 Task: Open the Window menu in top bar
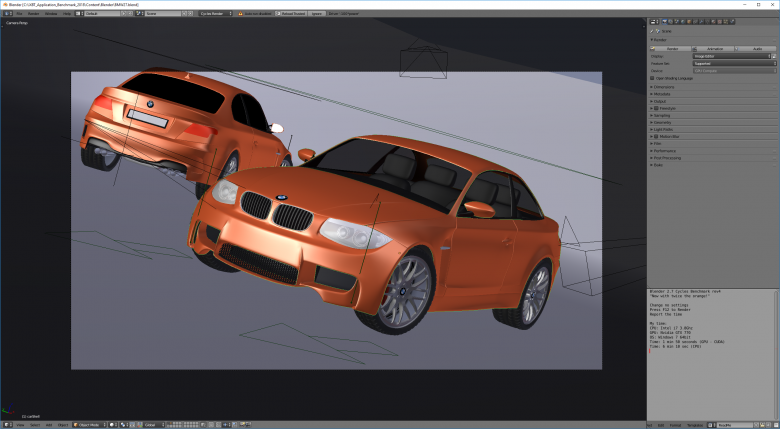(x=51, y=14)
